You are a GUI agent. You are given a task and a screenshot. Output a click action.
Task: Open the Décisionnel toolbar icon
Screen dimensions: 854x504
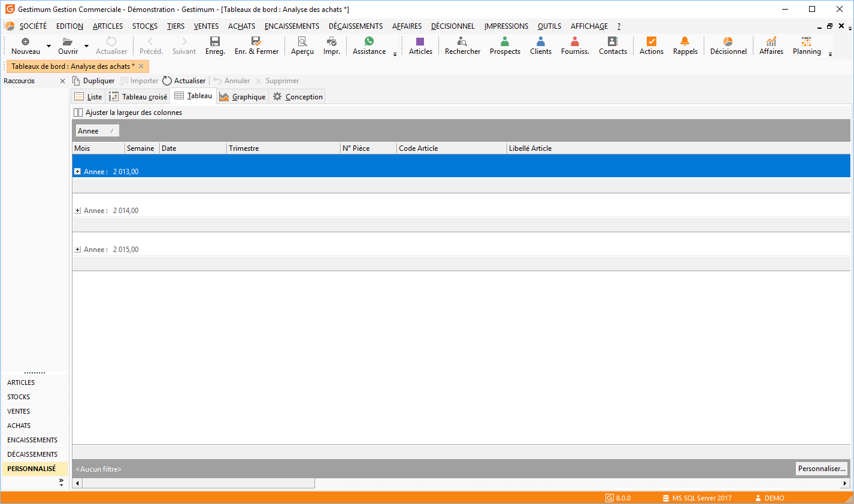(x=728, y=45)
